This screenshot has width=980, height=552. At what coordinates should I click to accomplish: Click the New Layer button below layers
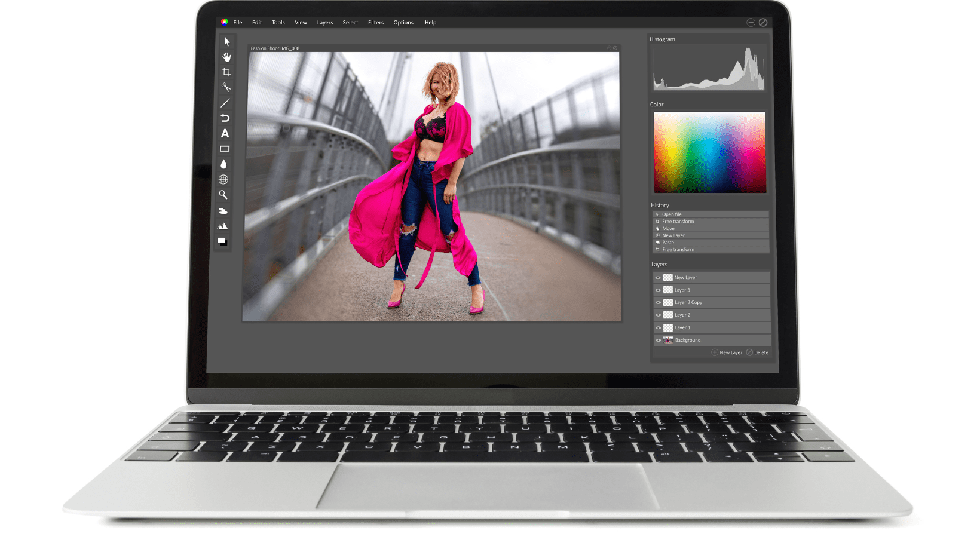(727, 352)
